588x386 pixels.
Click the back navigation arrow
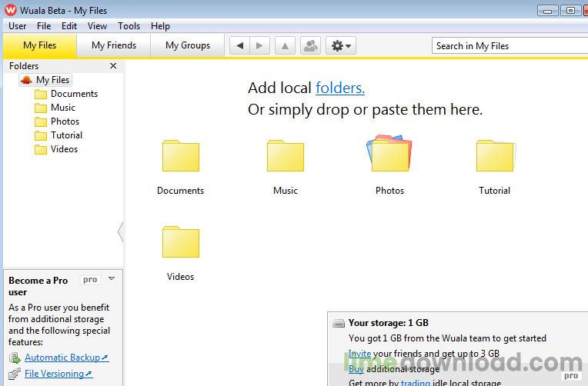pyautogui.click(x=240, y=46)
